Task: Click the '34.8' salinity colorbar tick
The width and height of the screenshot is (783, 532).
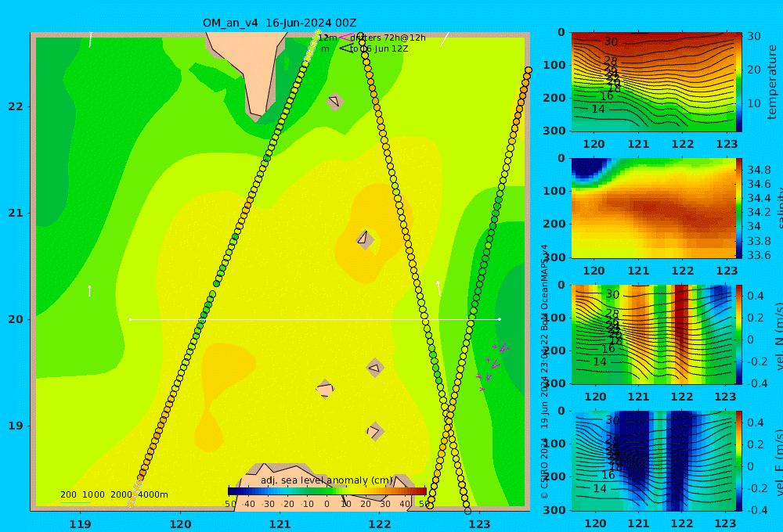Action: (x=759, y=170)
